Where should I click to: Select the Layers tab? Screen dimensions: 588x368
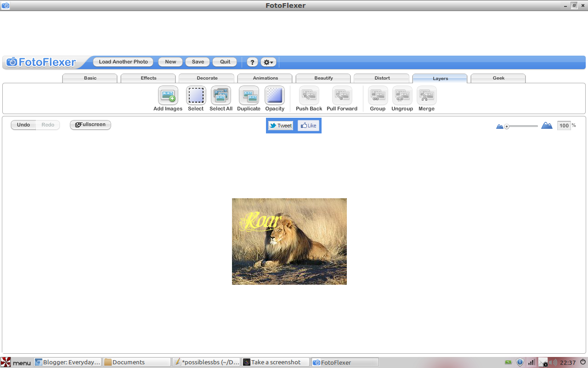click(440, 78)
